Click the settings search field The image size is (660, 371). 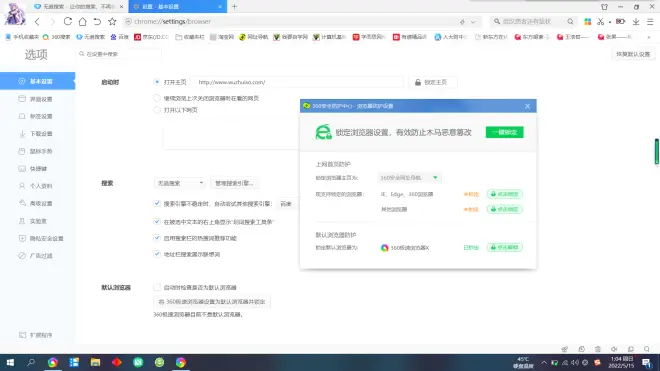coord(119,54)
